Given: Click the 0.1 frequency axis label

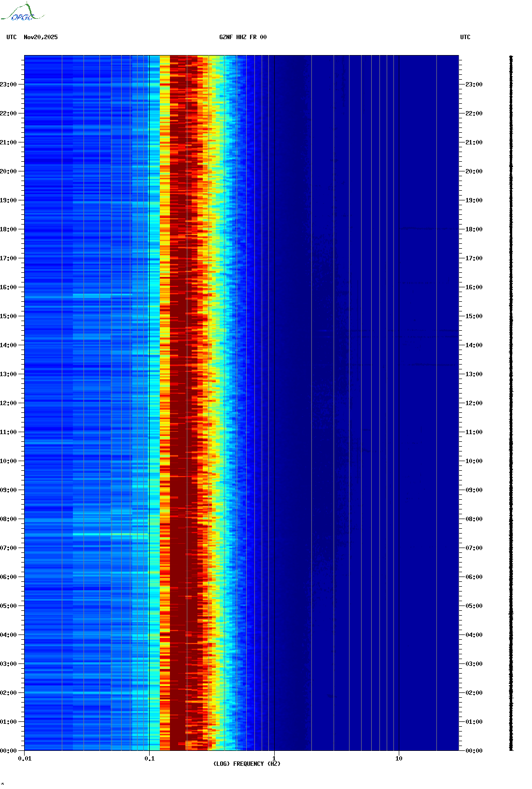Looking at the screenshot, I should [x=149, y=759].
